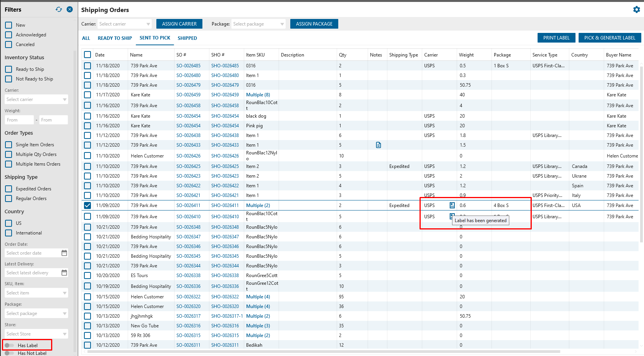Click the PICK & GENERATE LABEL button
This screenshot has height=356, width=644.
pos(610,38)
